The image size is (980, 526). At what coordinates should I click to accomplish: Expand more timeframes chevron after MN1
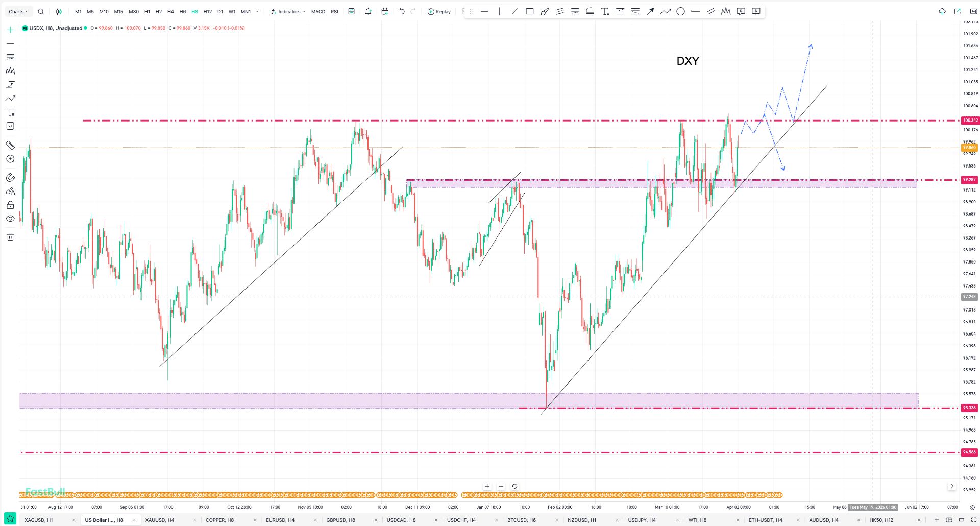[x=257, y=11]
